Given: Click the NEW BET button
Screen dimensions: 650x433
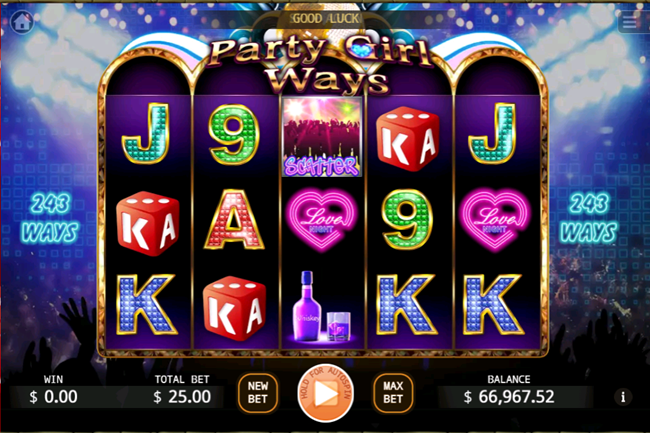Looking at the screenshot, I should click(257, 392).
